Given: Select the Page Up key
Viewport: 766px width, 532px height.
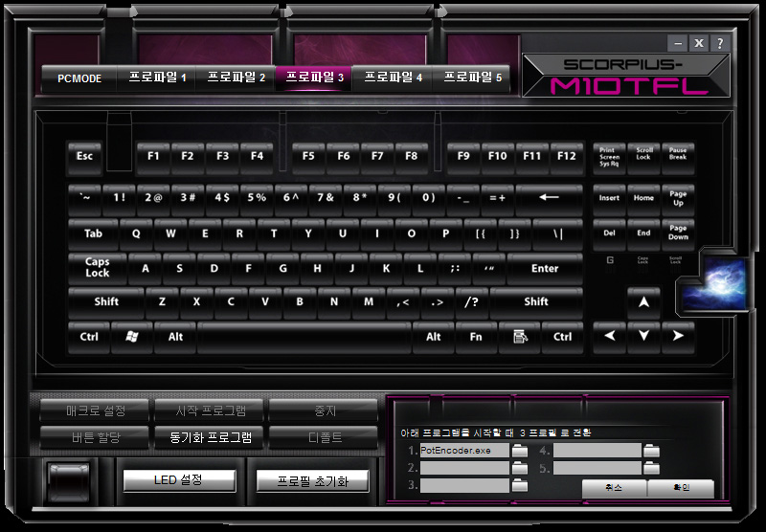Looking at the screenshot, I should 678,199.
